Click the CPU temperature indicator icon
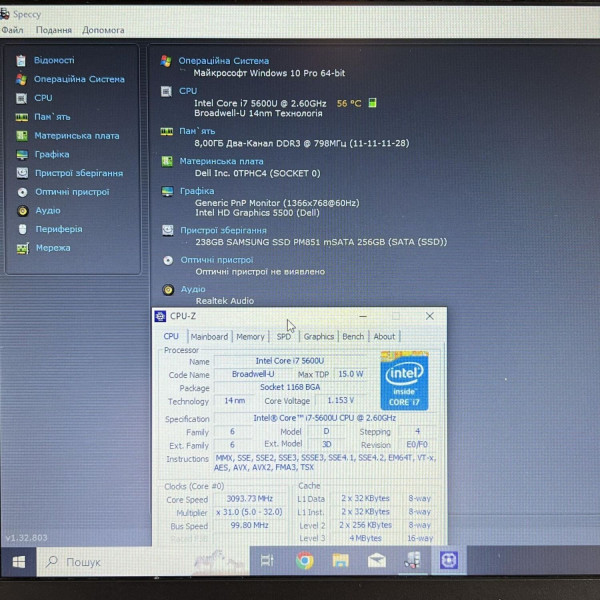Image resolution: width=600 pixels, height=600 pixels. coord(372,103)
